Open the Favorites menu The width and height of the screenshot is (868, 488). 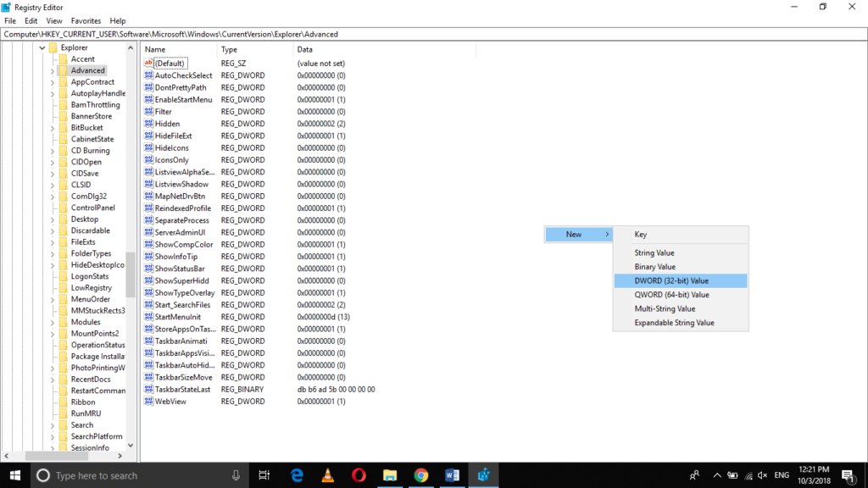point(87,20)
